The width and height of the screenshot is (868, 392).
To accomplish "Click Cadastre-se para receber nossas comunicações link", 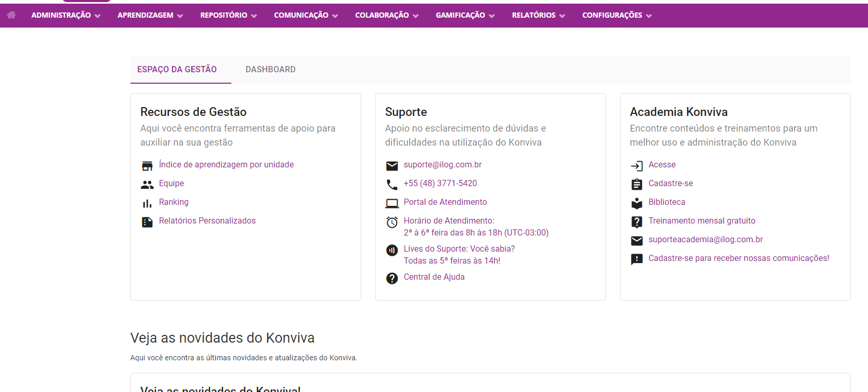I will click(x=739, y=258).
